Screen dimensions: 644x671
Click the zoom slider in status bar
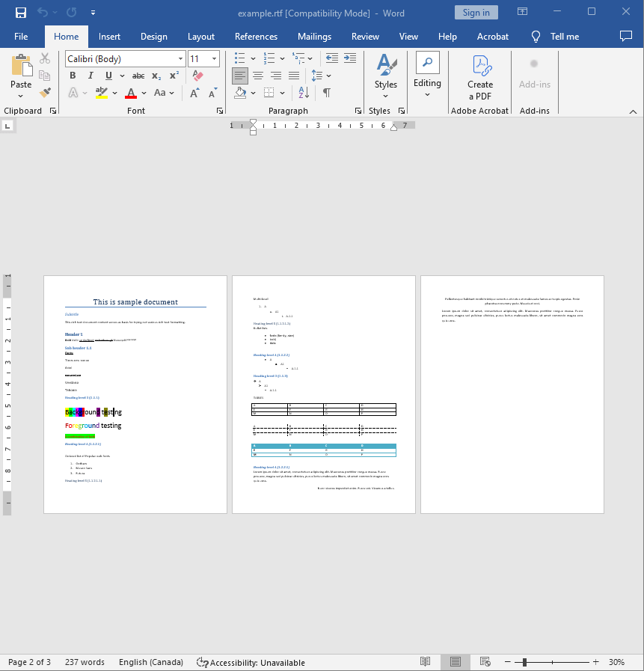click(525, 662)
